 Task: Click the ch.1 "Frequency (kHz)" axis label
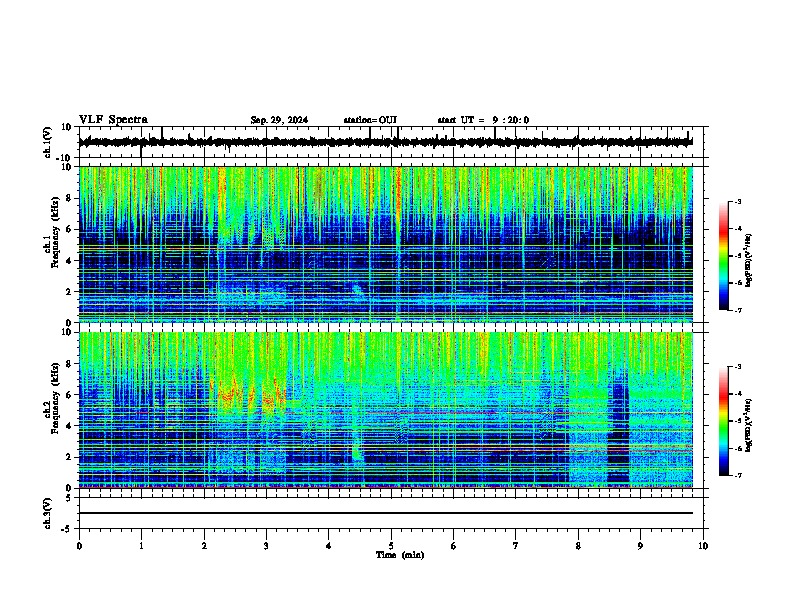click(x=55, y=233)
